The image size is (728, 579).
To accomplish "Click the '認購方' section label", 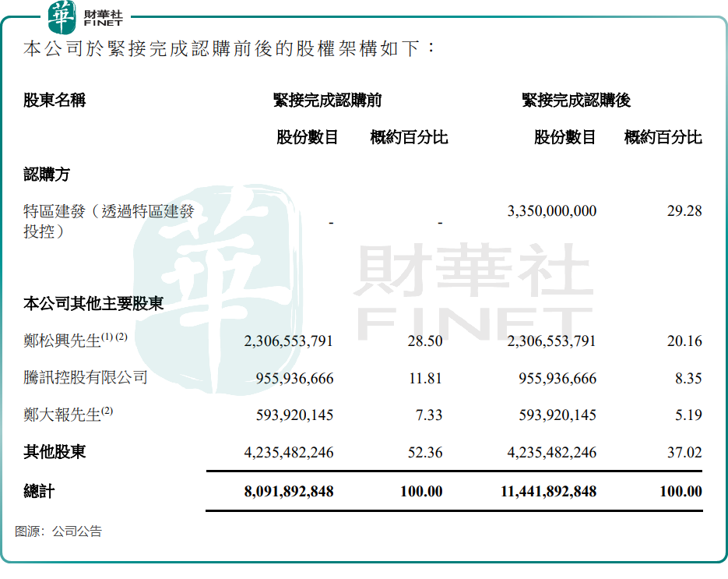I will click(x=47, y=175).
